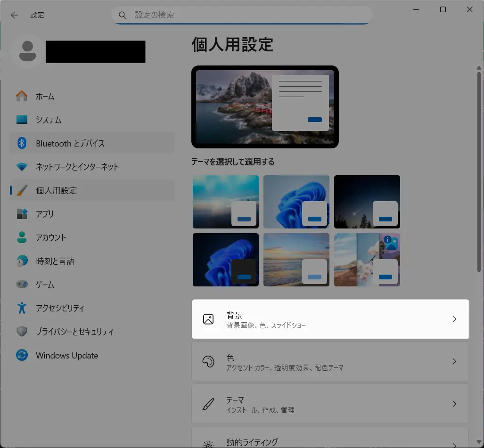Apply the dark blue bloom theme

coord(226,260)
